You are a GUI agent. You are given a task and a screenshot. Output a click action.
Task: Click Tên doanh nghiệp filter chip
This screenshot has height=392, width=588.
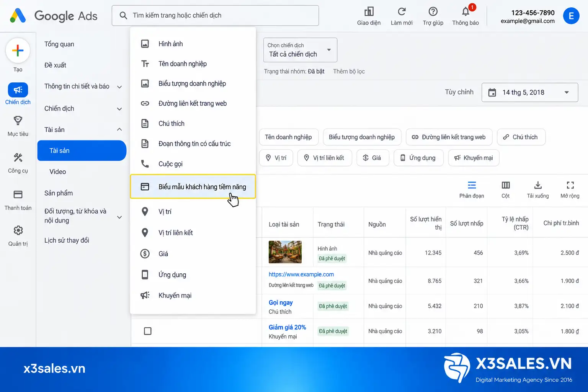[x=289, y=137]
